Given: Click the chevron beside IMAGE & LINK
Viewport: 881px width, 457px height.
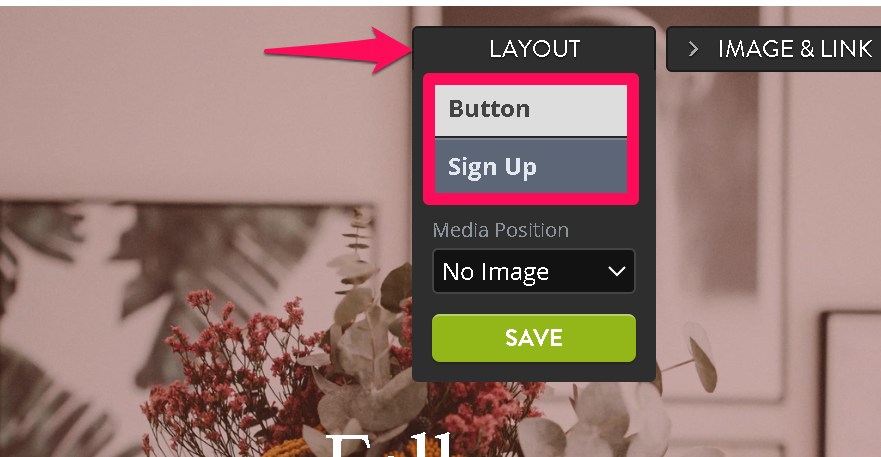Looking at the screenshot, I should 693,49.
